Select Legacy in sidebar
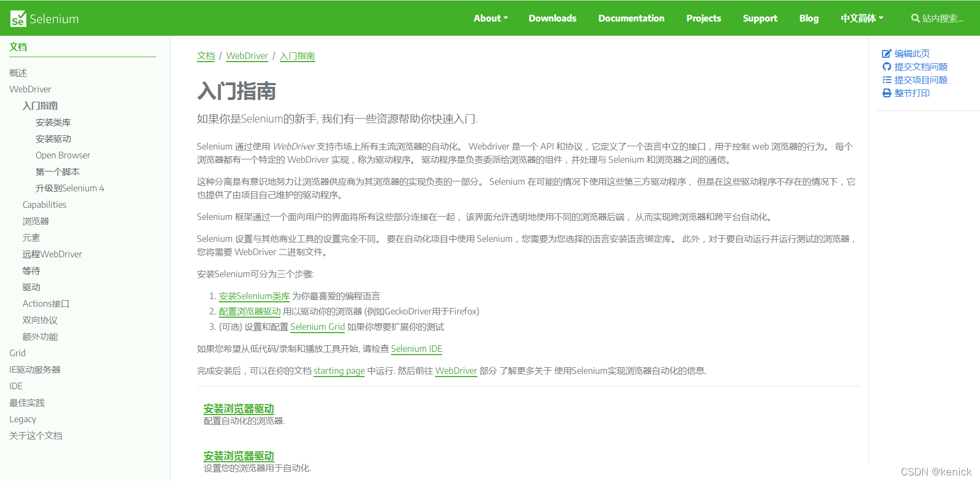Screen dimensions: 980x481 (23, 419)
